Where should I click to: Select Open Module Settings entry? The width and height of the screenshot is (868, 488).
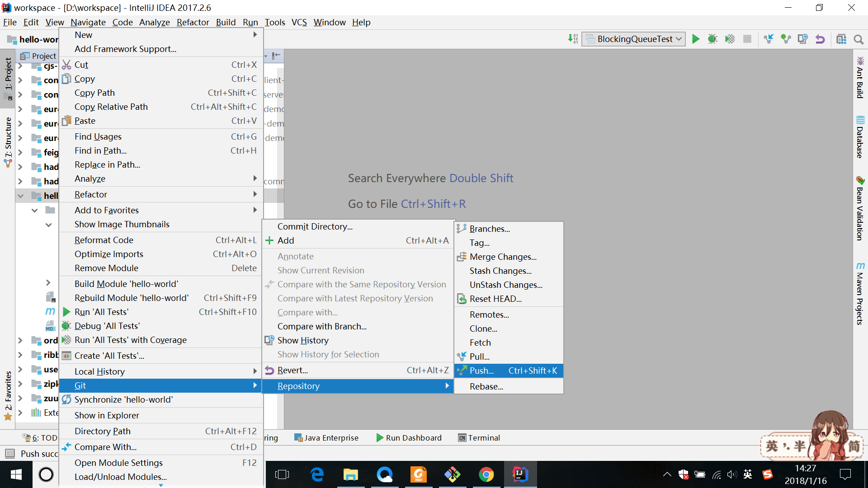pyautogui.click(x=161, y=463)
